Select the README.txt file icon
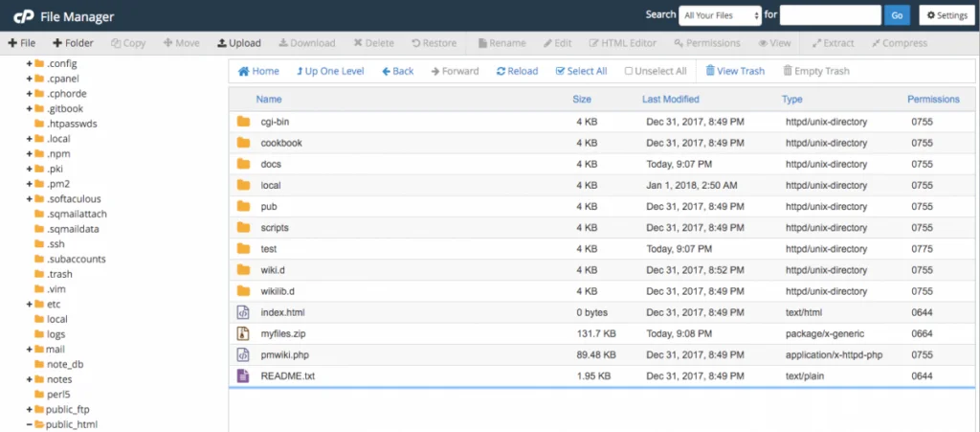Viewport: 980px width, 432px height. (x=243, y=375)
